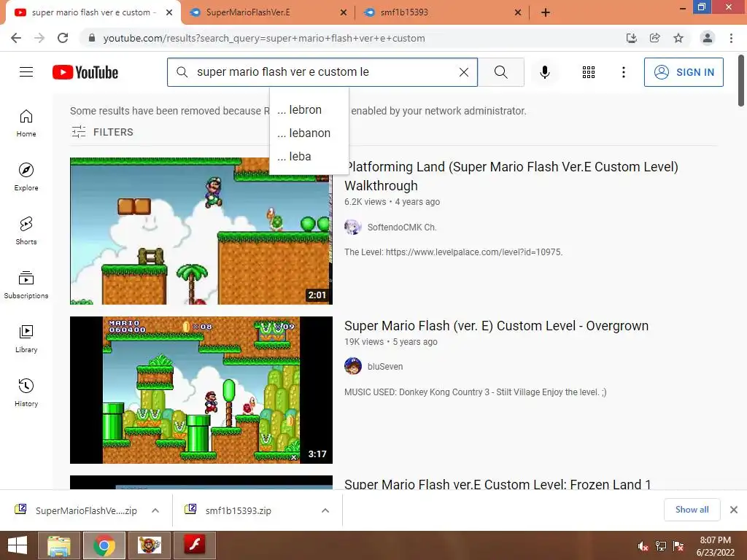
Task: Open the YouTube apps grid
Action: point(589,72)
